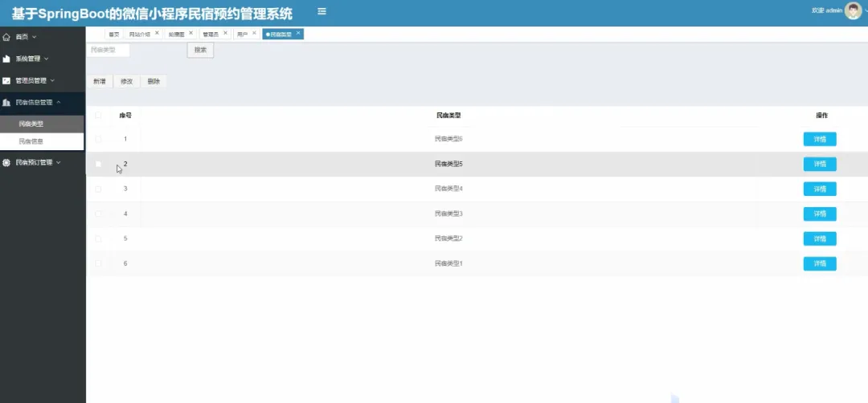Click the 管理员管理 sidebar icon
Image resolution: width=868 pixels, height=403 pixels.
click(x=6, y=81)
